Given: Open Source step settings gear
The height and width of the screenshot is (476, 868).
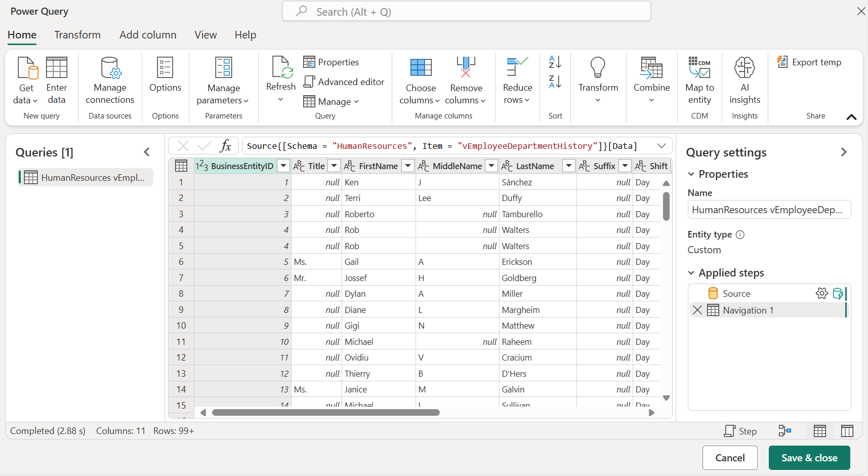Looking at the screenshot, I should pyautogui.click(x=821, y=293).
